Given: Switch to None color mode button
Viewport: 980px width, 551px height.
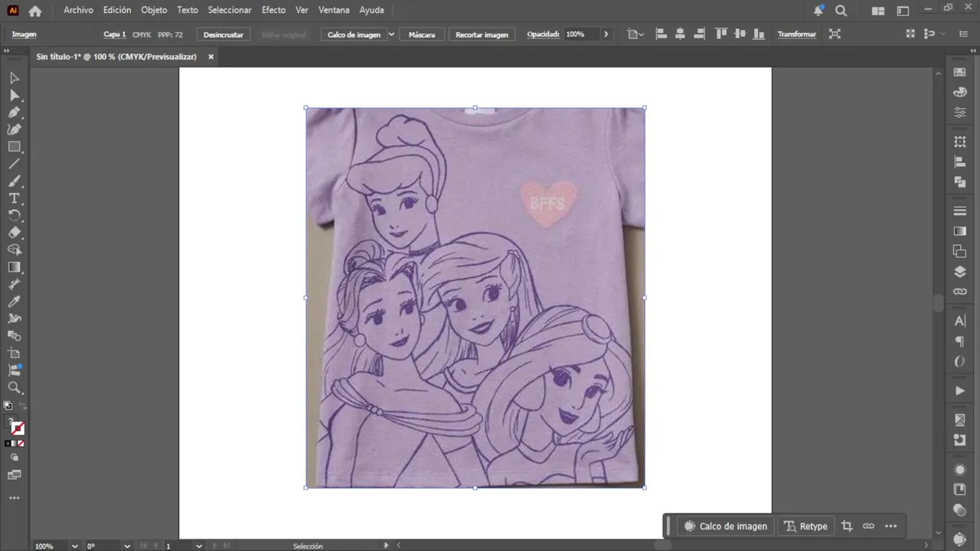Looking at the screenshot, I should point(21,443).
